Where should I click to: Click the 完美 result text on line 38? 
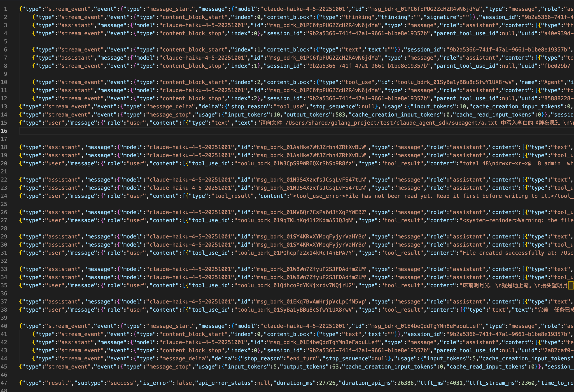543,310
